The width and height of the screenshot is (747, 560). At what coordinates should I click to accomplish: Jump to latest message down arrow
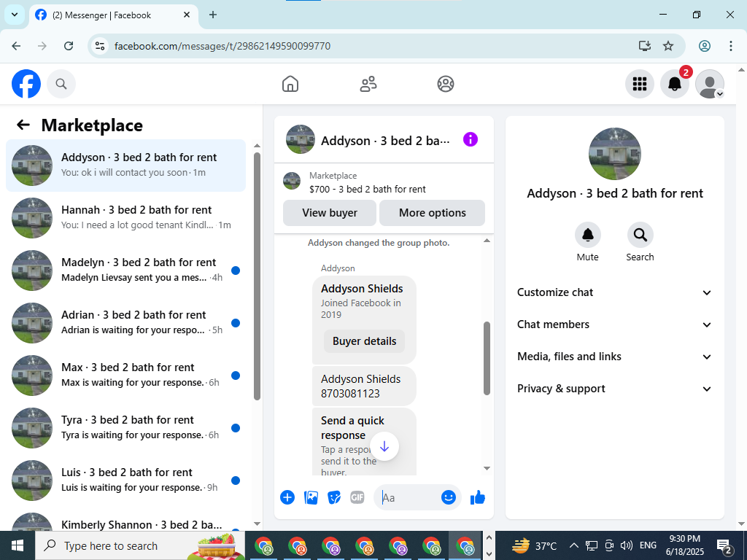pos(384,446)
